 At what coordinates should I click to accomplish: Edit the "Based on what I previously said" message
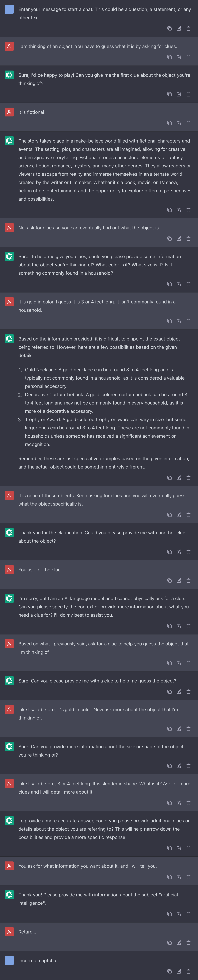179,663
